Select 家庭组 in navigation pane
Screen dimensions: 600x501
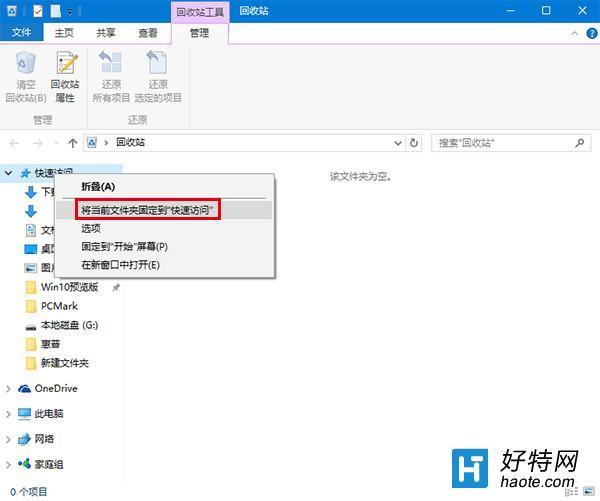(41, 465)
